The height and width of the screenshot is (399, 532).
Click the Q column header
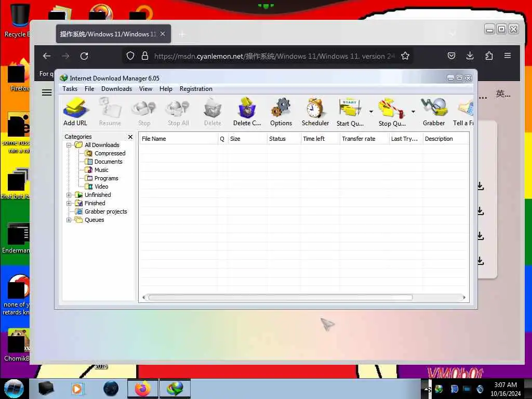click(222, 139)
